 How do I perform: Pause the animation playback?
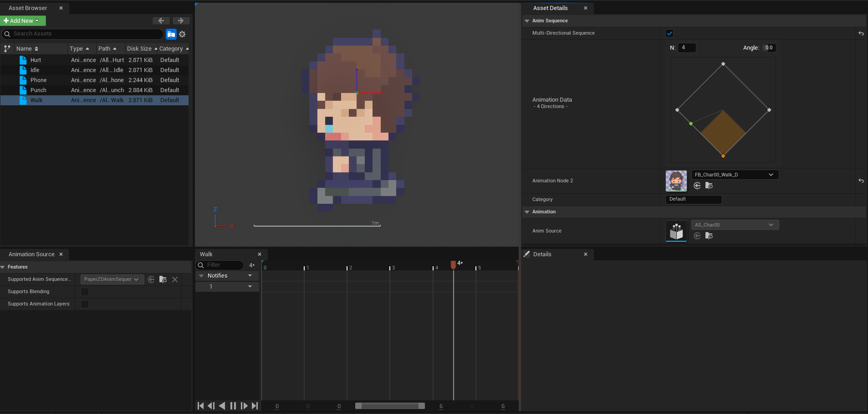pos(233,406)
